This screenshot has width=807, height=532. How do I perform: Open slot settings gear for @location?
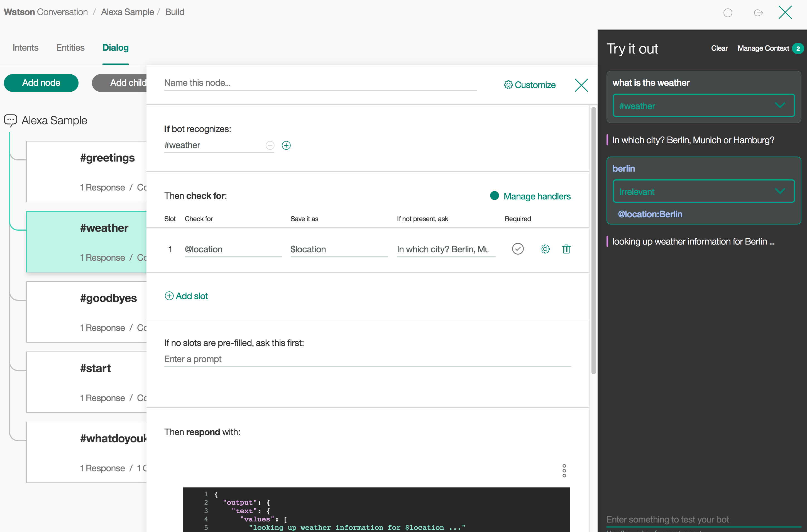click(x=545, y=249)
